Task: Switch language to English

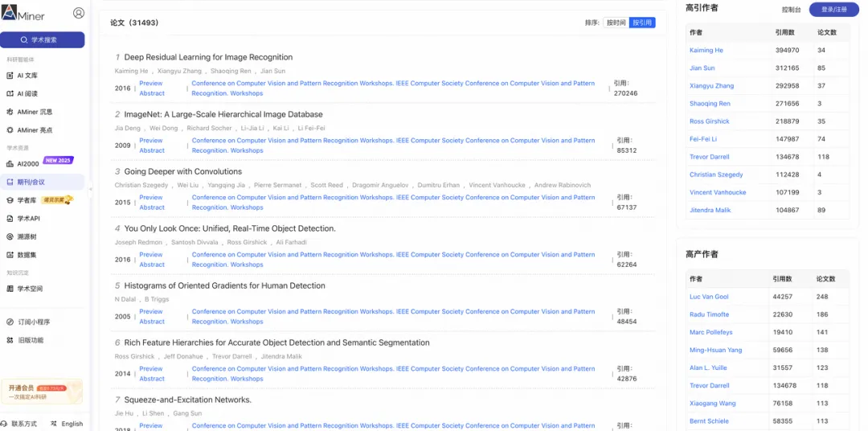Action: tap(67, 424)
